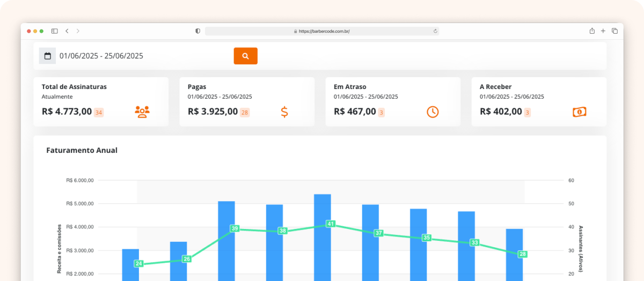The image size is (644, 281).
Task: Click the orange search button
Action: click(x=245, y=56)
